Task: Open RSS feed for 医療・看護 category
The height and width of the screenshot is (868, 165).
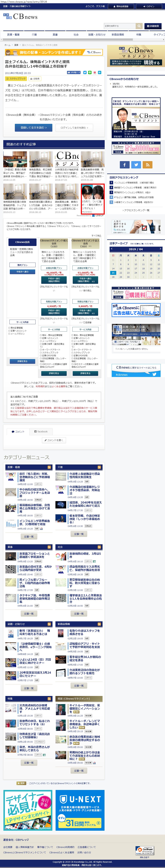Action: (x=49, y=467)
